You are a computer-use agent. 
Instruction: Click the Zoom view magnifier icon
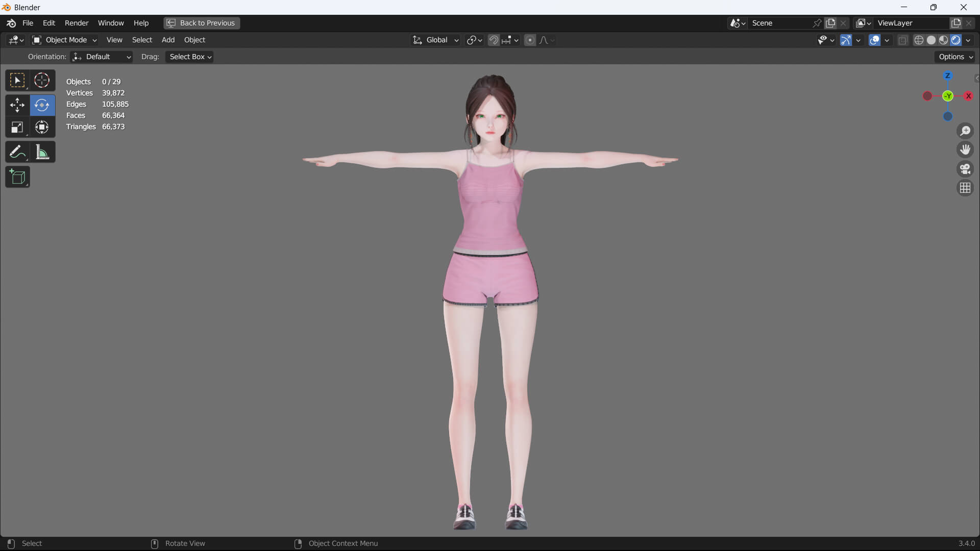tap(965, 131)
